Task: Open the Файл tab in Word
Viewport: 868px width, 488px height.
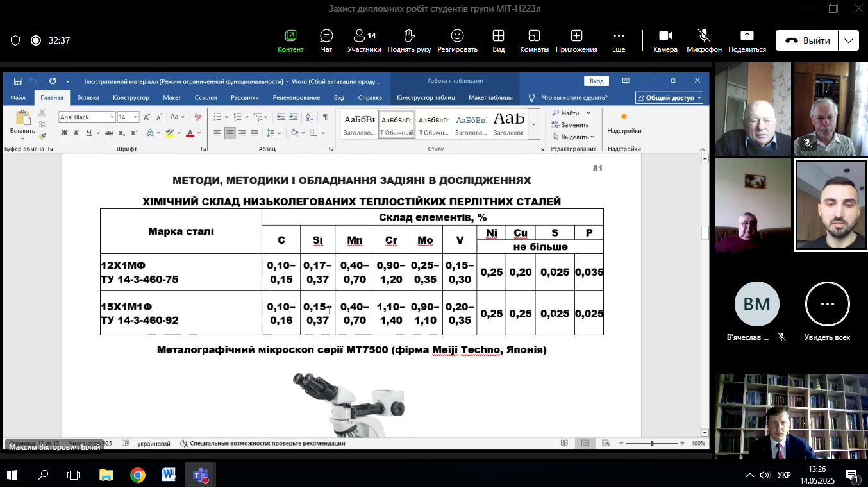Action: [x=18, y=97]
